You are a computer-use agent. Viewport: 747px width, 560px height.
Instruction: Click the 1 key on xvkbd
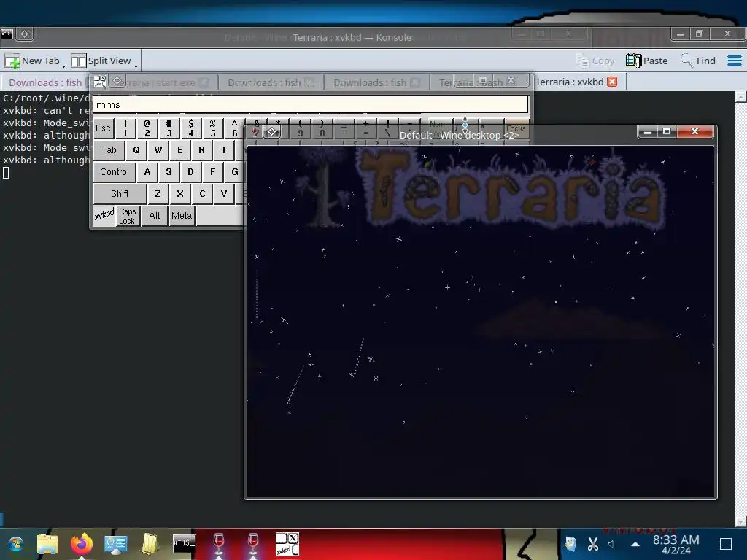pos(125,128)
